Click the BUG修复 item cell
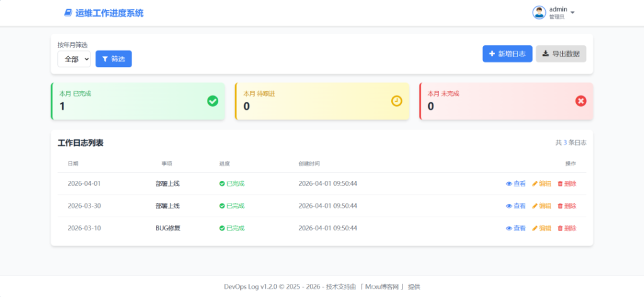 click(x=167, y=228)
